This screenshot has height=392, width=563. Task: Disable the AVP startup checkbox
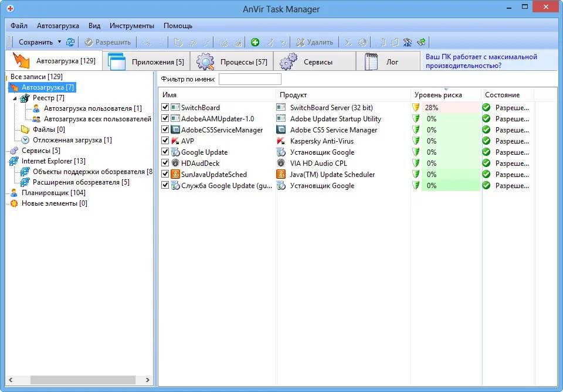point(165,140)
